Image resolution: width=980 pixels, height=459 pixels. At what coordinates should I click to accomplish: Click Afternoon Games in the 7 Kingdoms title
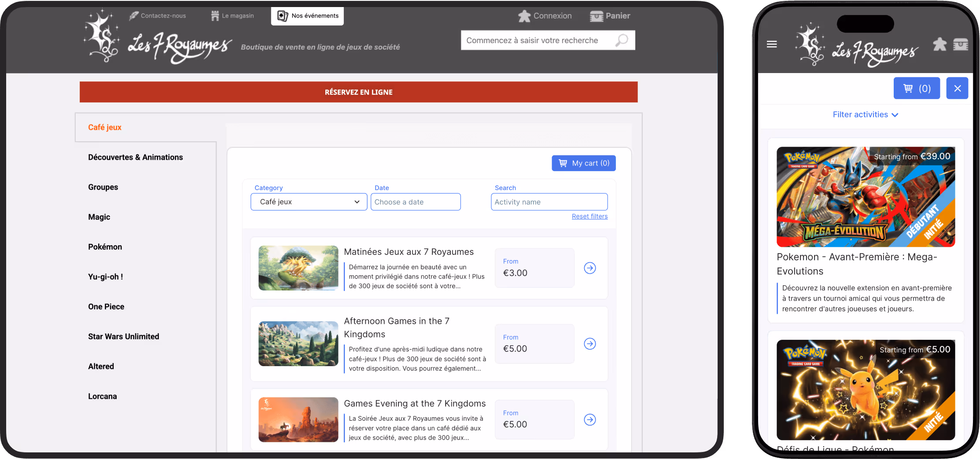tap(396, 327)
